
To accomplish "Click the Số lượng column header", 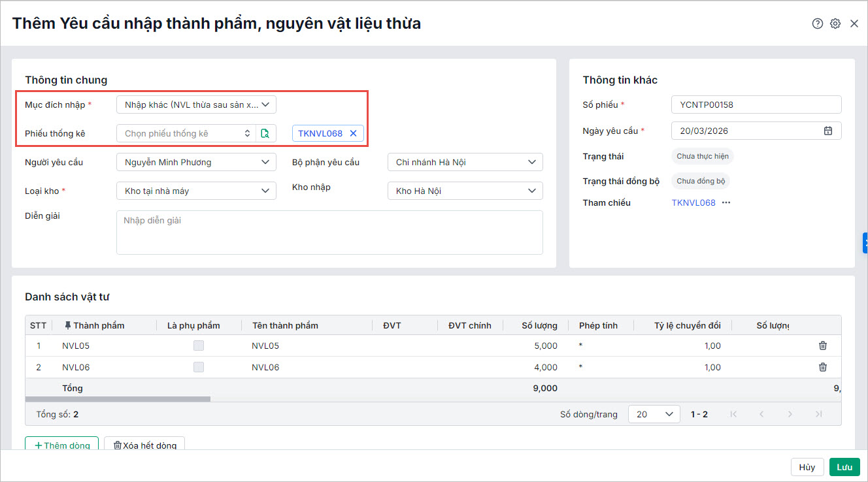I will pos(539,325).
